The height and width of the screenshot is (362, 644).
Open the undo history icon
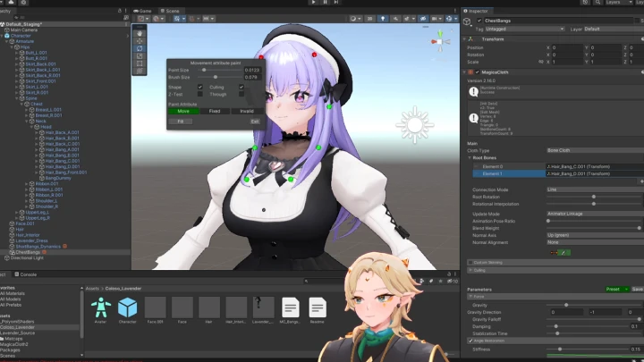pyautogui.click(x=585, y=3)
